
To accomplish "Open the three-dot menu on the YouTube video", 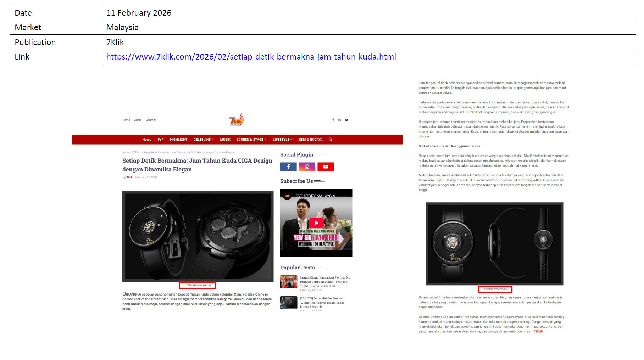I will [345, 196].
